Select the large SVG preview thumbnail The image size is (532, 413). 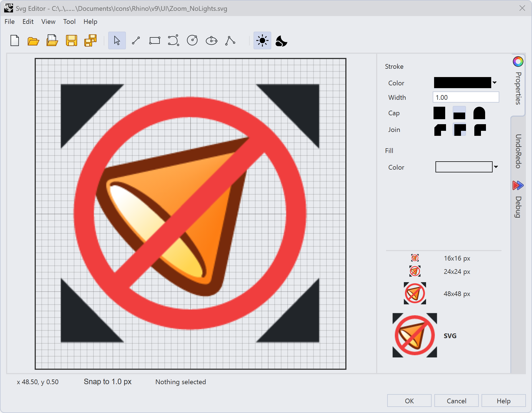pyautogui.click(x=415, y=335)
